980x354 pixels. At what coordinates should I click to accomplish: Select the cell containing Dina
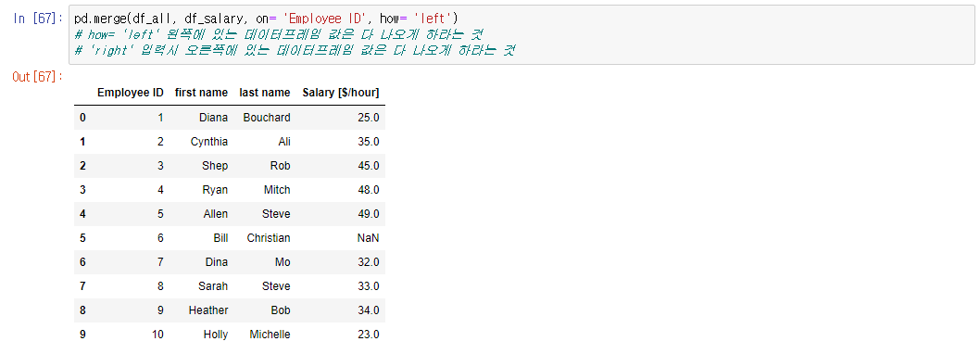point(216,262)
